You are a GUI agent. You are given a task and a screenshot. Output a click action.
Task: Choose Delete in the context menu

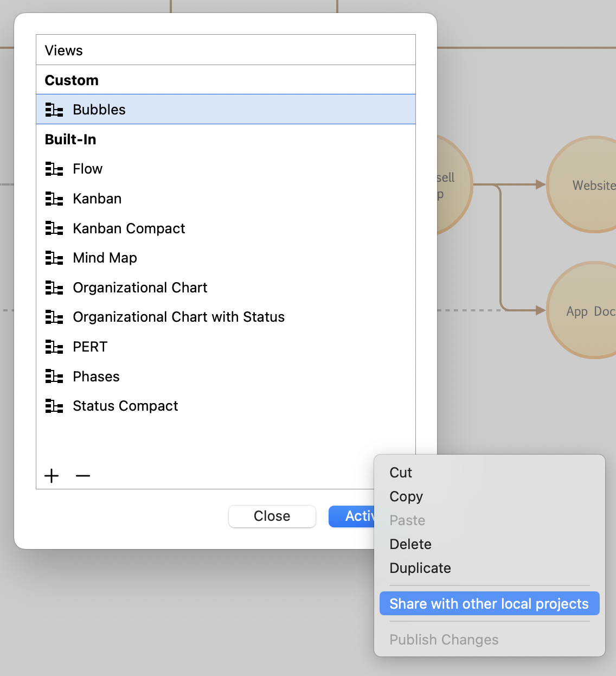(410, 544)
